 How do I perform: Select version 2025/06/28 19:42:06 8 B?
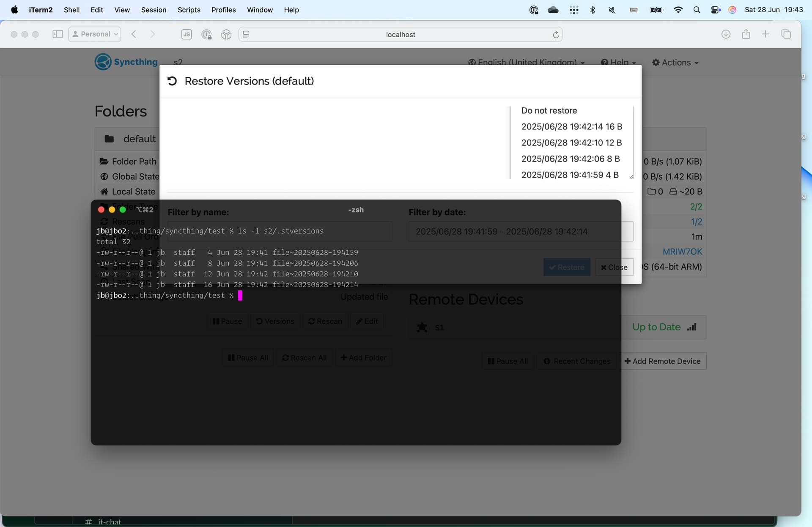coord(571,158)
